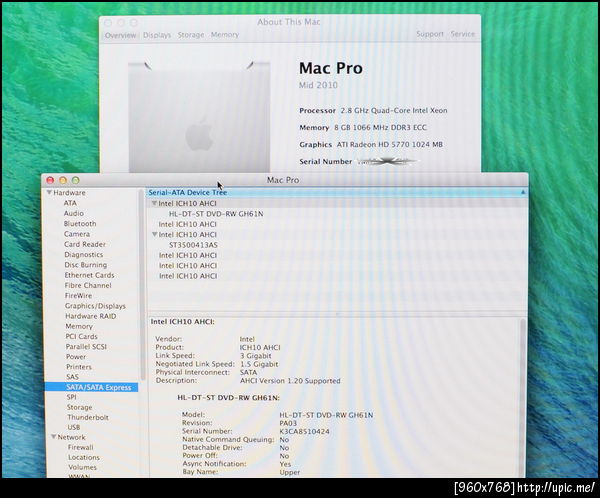Open Ethernet Cards in the sidebar

[x=89, y=275]
